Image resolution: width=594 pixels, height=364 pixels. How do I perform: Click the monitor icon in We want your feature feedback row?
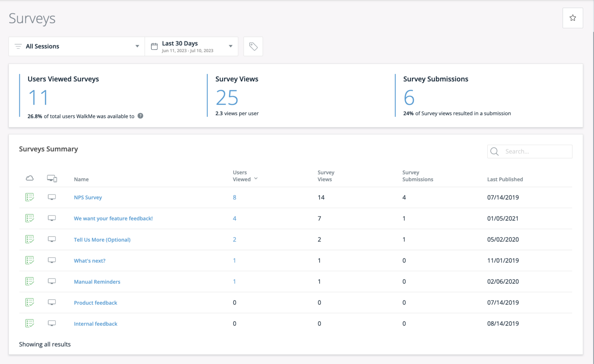coord(52,218)
